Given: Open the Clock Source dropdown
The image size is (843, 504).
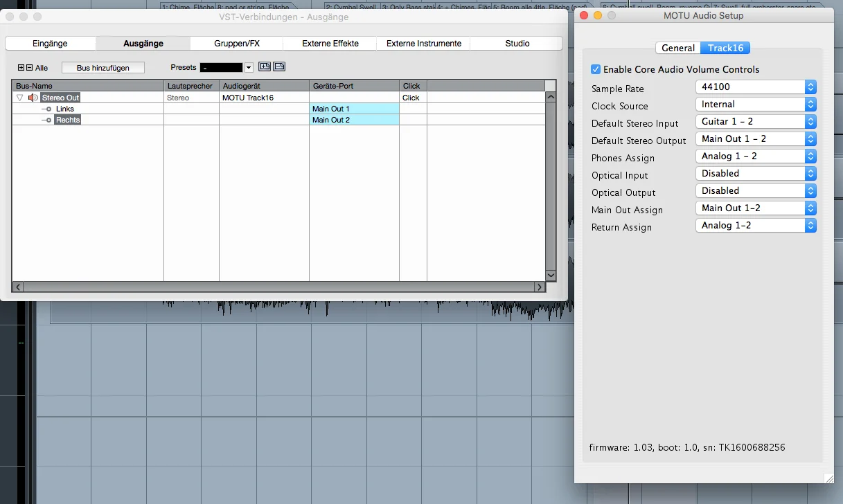Looking at the screenshot, I should [756, 104].
